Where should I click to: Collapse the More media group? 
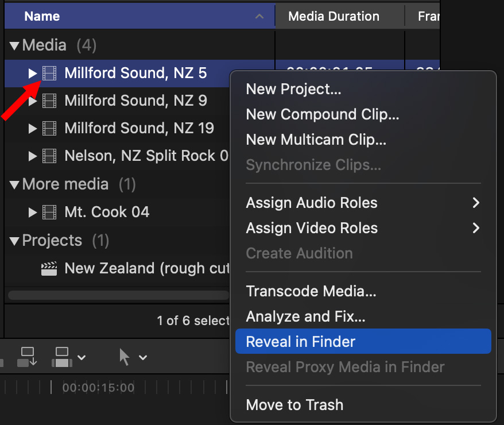[14, 184]
